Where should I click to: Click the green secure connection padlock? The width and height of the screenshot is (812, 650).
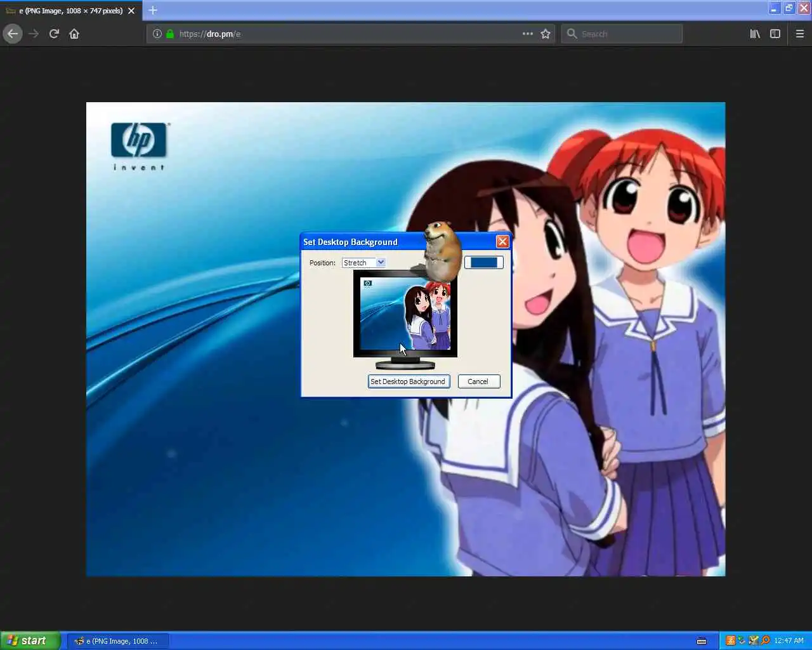pyautogui.click(x=170, y=34)
